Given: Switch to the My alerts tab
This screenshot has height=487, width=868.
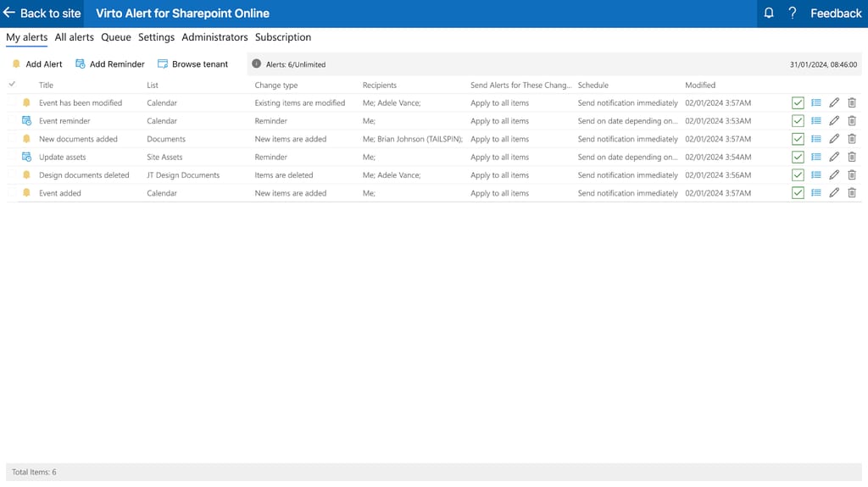Looking at the screenshot, I should coord(26,37).
